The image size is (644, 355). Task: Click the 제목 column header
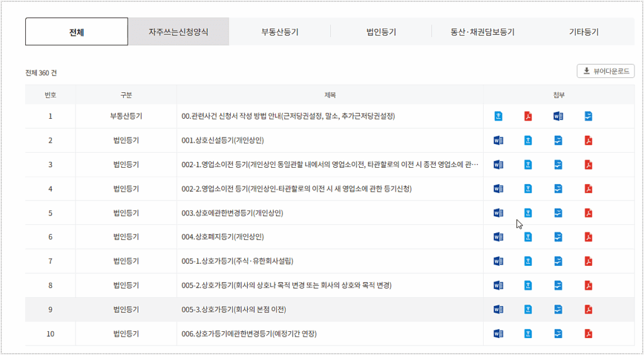330,96
